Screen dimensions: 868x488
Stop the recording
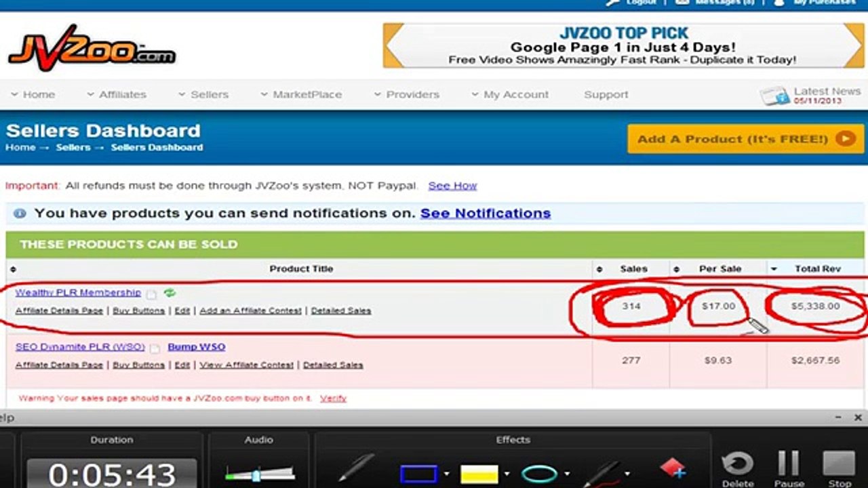[840, 470]
